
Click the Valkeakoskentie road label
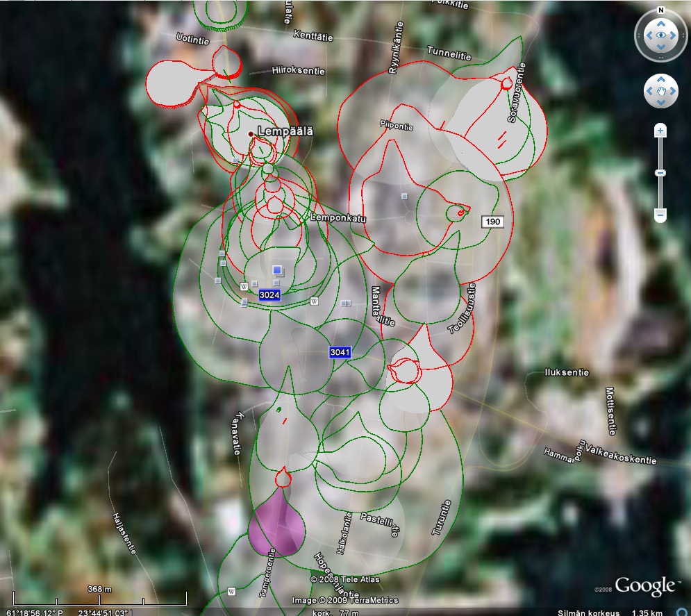[621, 455]
